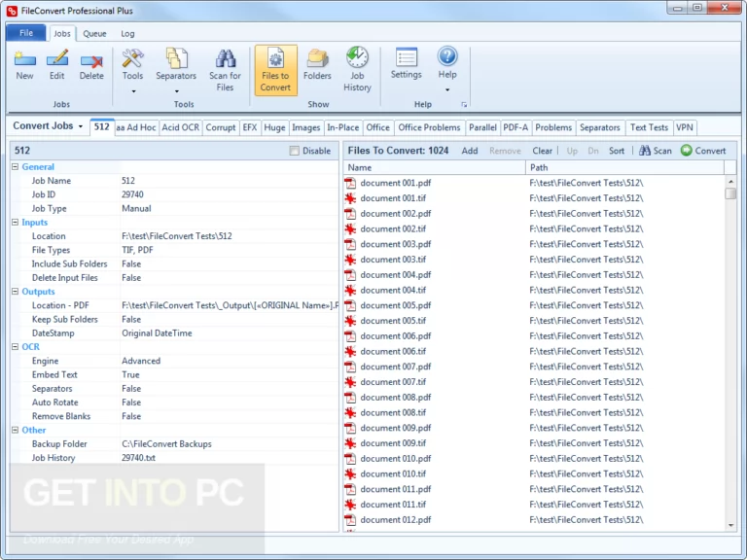The image size is (747, 560).
Task: Click Add in the Files To Convert header
Action: tap(469, 151)
